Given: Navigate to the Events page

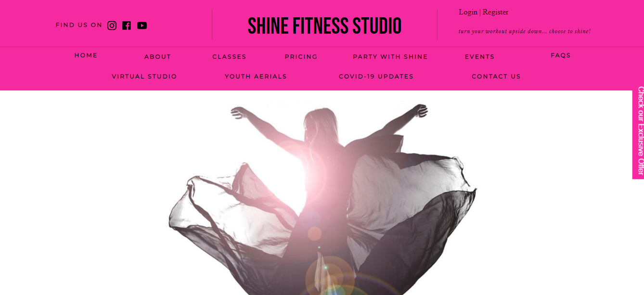Looking at the screenshot, I should 480,57.
